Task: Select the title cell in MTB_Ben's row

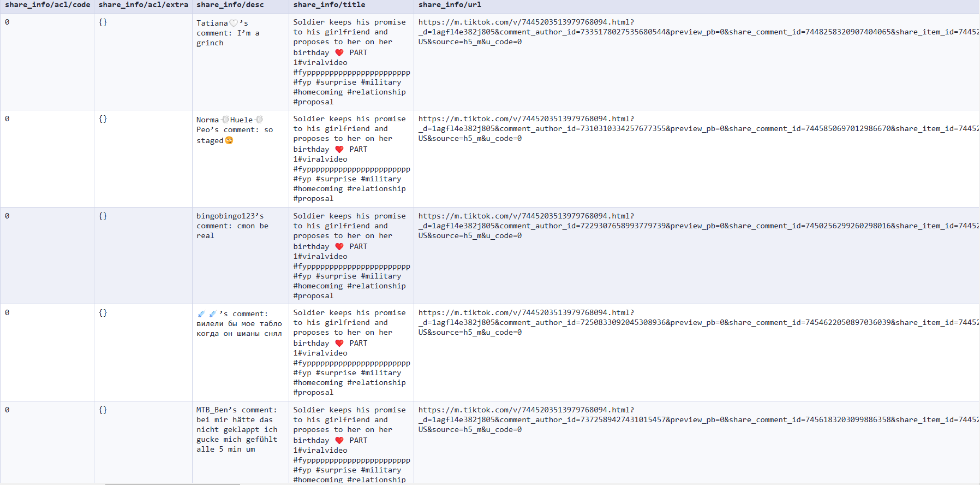Action: coord(351,442)
